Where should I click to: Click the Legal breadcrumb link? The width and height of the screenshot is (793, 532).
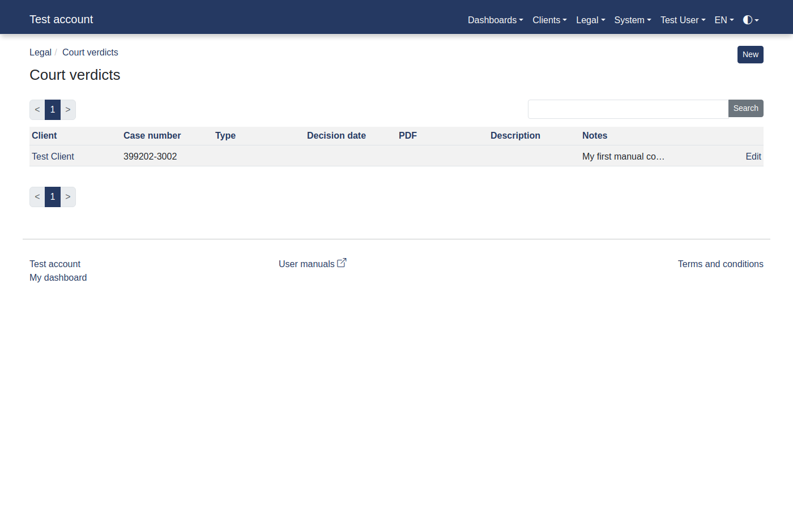coord(40,52)
